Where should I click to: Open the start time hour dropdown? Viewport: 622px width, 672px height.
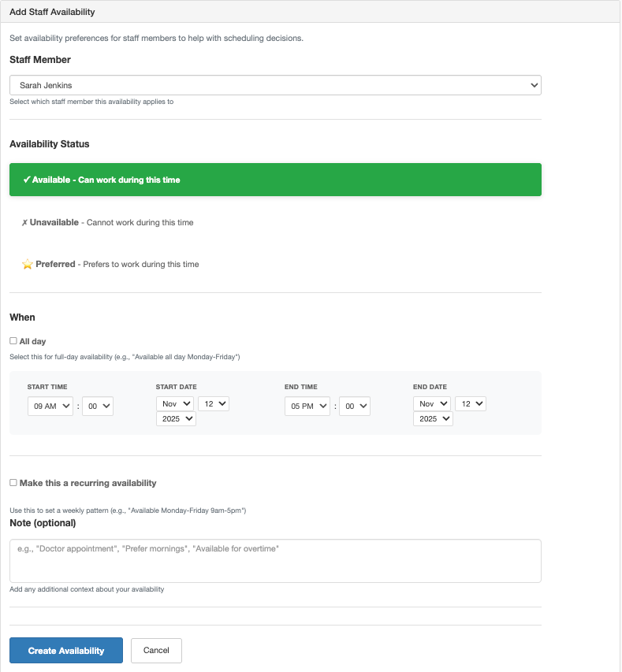click(x=50, y=406)
